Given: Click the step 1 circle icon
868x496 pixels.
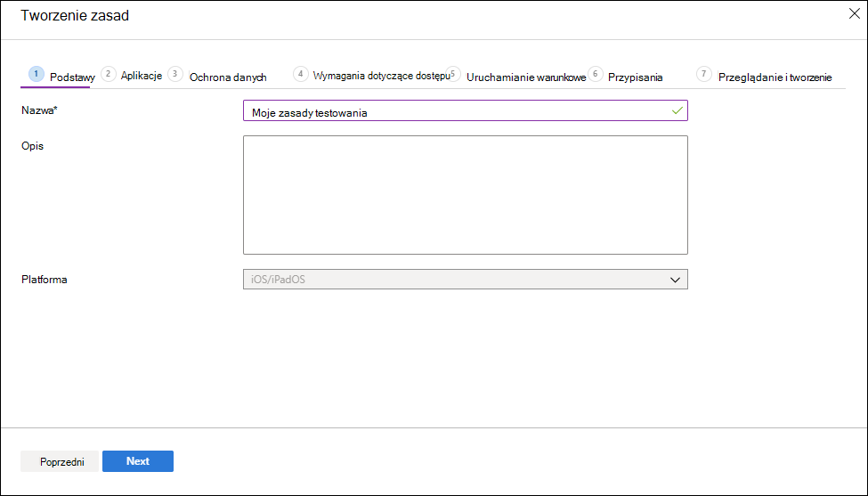Looking at the screenshot, I should tap(36, 74).
